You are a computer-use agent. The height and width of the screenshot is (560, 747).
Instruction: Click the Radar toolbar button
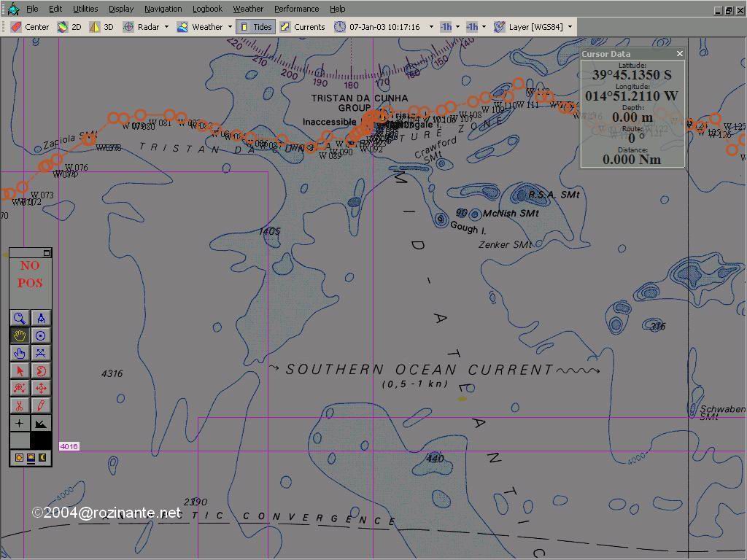(x=141, y=27)
